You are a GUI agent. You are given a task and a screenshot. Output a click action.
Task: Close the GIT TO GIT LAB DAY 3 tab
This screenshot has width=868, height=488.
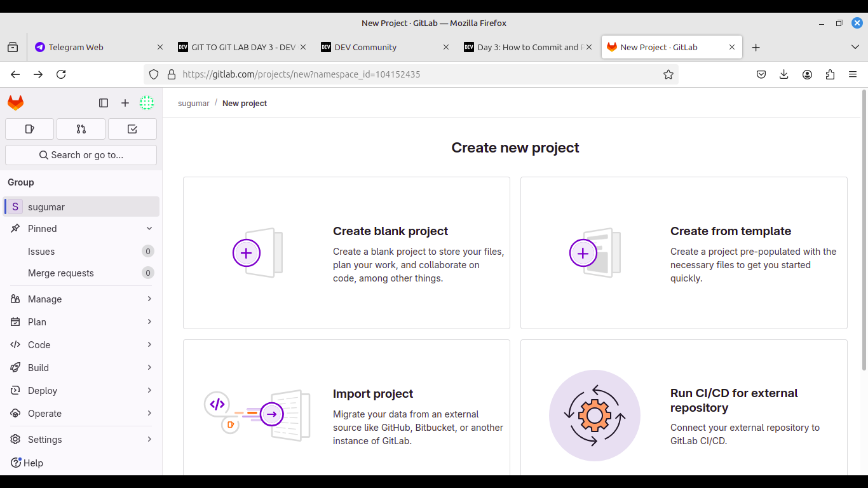pos(303,47)
